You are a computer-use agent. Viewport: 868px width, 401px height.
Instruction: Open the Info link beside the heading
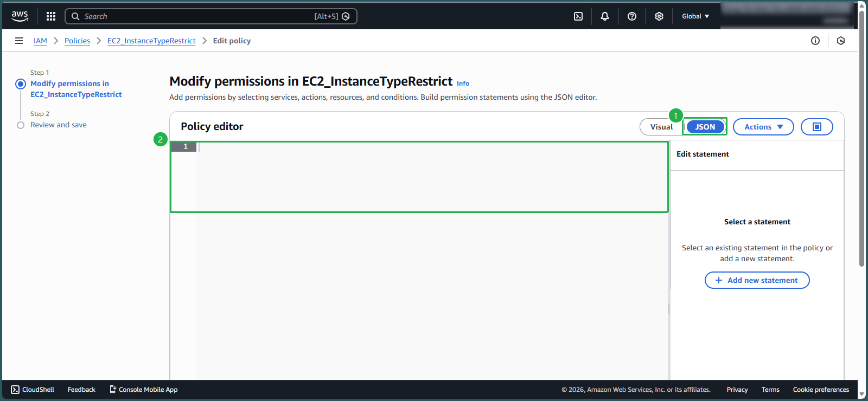[x=463, y=83]
